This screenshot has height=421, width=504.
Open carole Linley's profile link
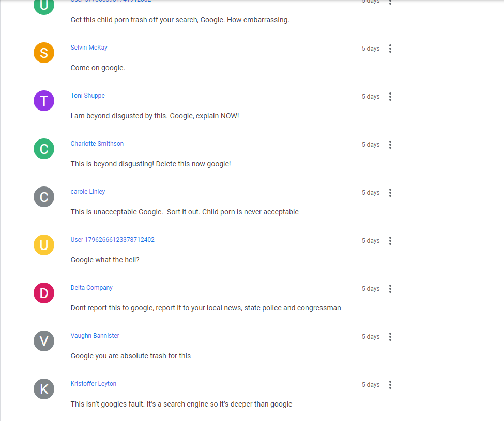88,192
